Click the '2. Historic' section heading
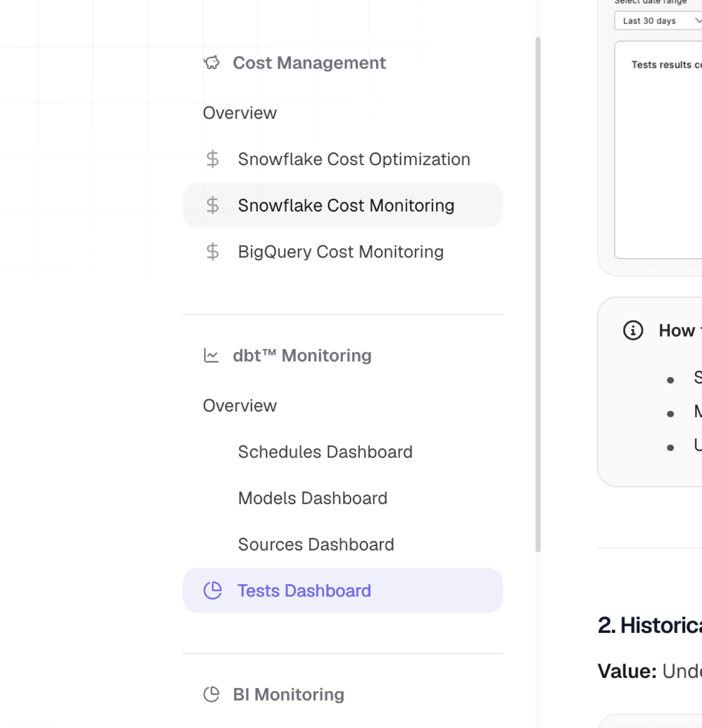 tap(650, 625)
